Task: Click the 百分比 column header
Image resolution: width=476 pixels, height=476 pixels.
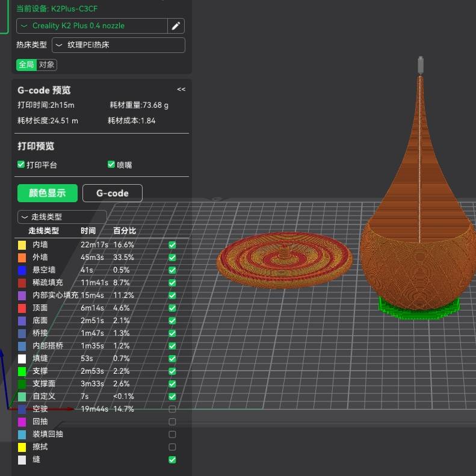Action: 125,230
